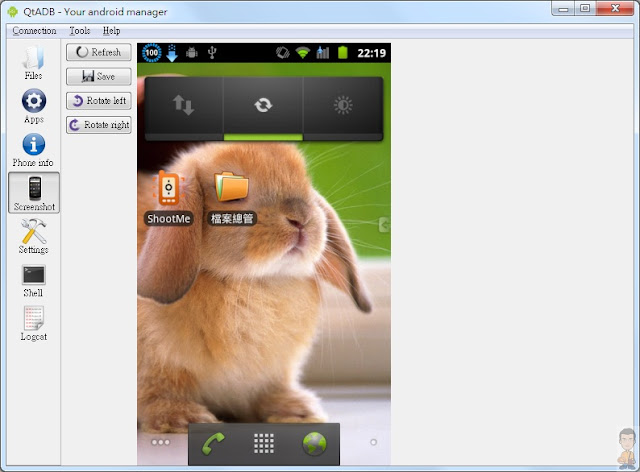The height and width of the screenshot is (472, 640).
Task: Open the Apps section
Action: 33,107
